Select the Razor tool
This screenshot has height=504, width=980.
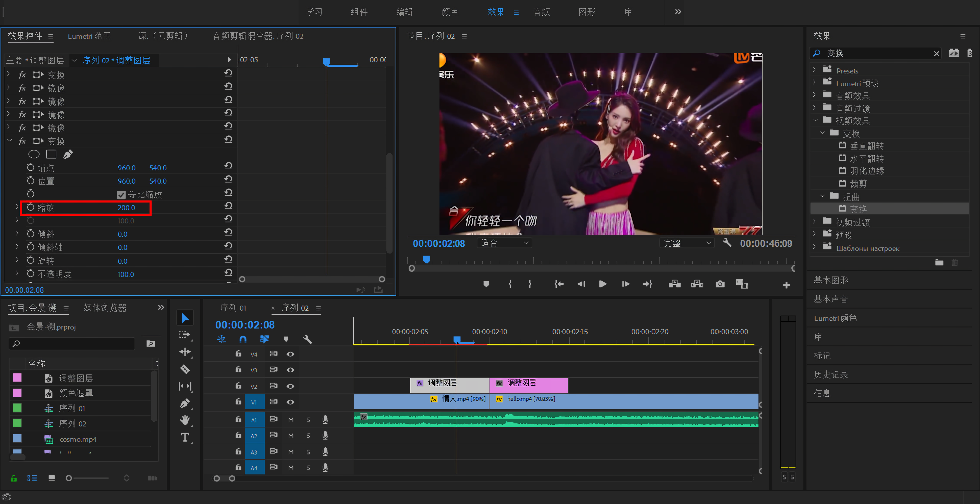tap(185, 369)
